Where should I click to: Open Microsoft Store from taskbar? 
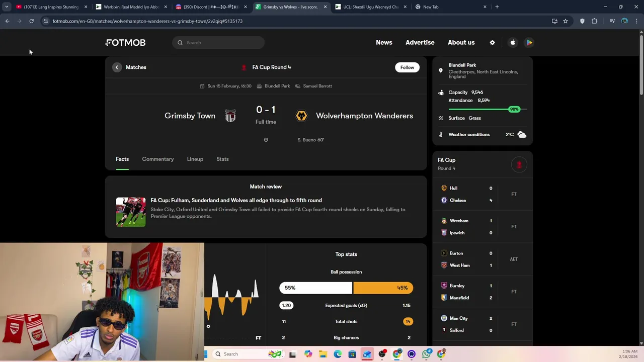coord(352,354)
